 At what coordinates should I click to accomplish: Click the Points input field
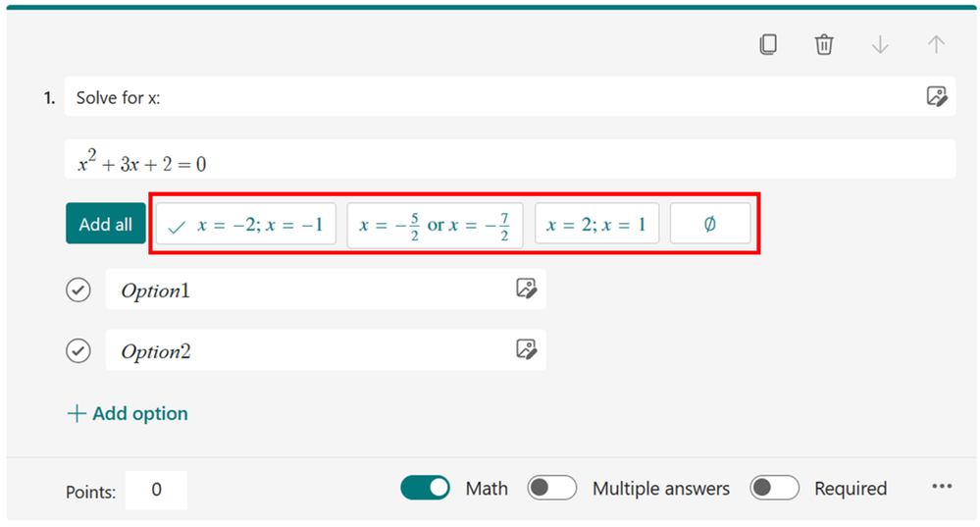click(x=156, y=490)
